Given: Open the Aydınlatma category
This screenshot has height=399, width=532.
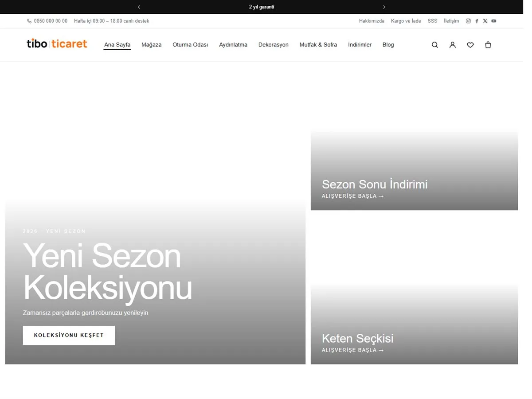Looking at the screenshot, I should pyautogui.click(x=233, y=45).
